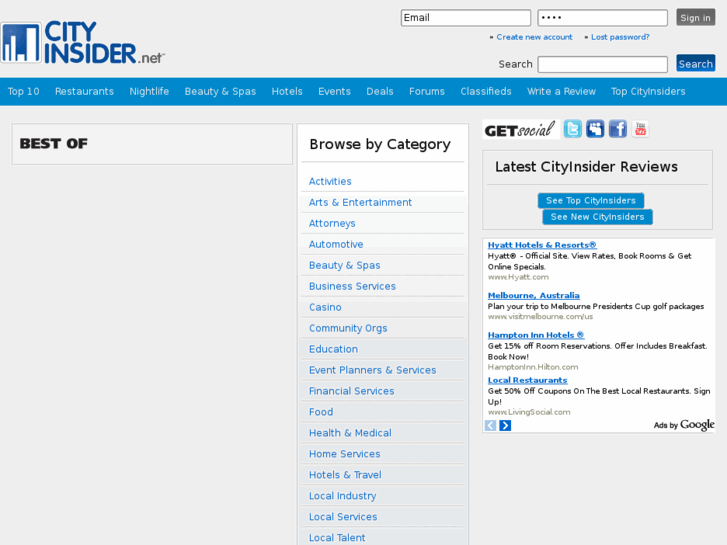Open the Nightlife navigation item
Viewport: 727px width, 545px height.
click(149, 91)
